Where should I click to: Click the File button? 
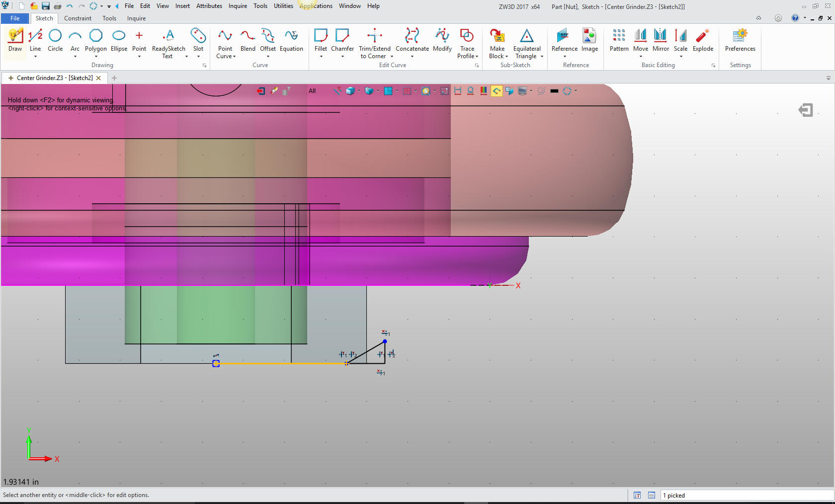click(15, 18)
